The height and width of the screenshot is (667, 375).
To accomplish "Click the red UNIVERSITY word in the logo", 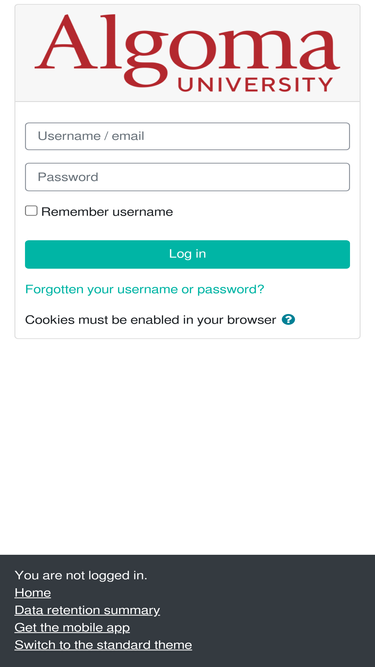I will pos(255,84).
